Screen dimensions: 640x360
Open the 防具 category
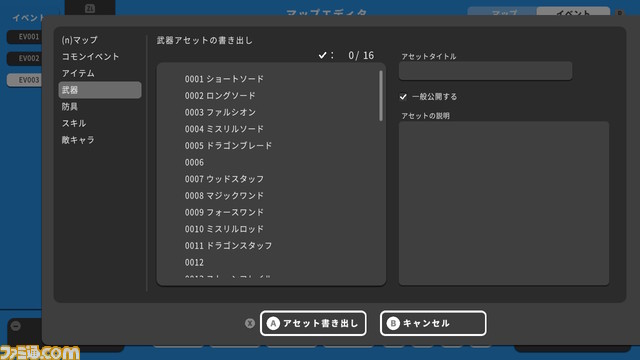coord(70,107)
